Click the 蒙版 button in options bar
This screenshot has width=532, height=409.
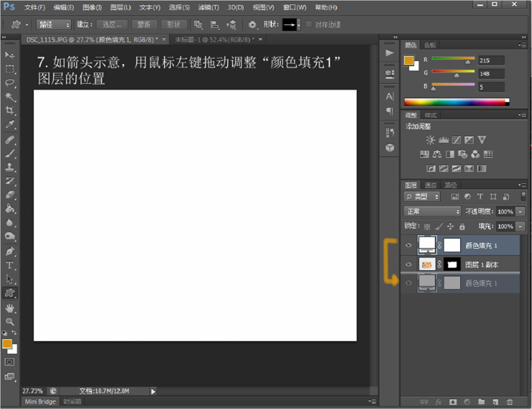pos(144,25)
